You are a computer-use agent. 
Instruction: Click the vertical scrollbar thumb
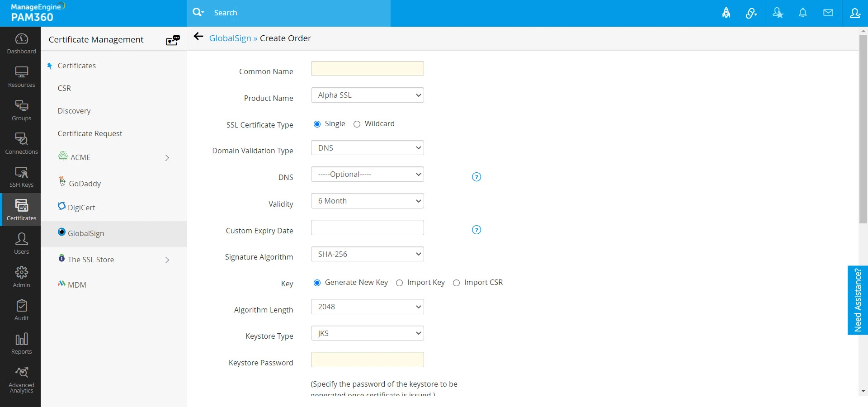[863, 129]
